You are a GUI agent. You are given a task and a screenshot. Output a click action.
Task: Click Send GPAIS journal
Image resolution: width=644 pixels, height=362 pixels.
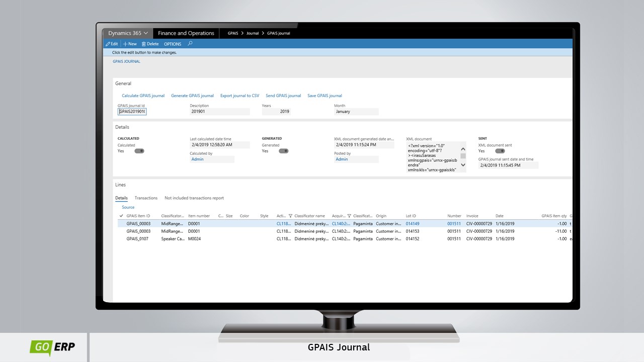click(283, 96)
